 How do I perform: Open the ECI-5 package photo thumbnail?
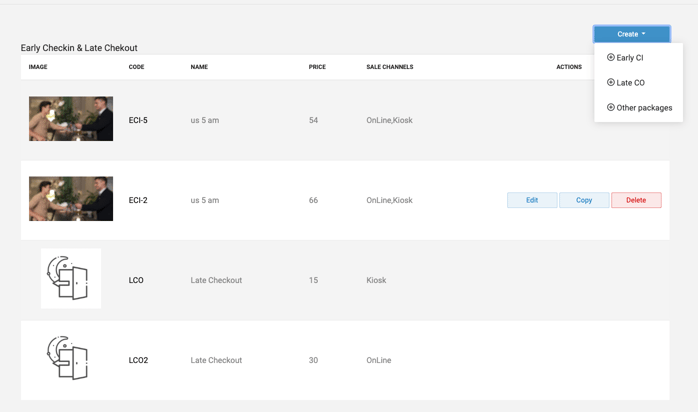[71, 119]
